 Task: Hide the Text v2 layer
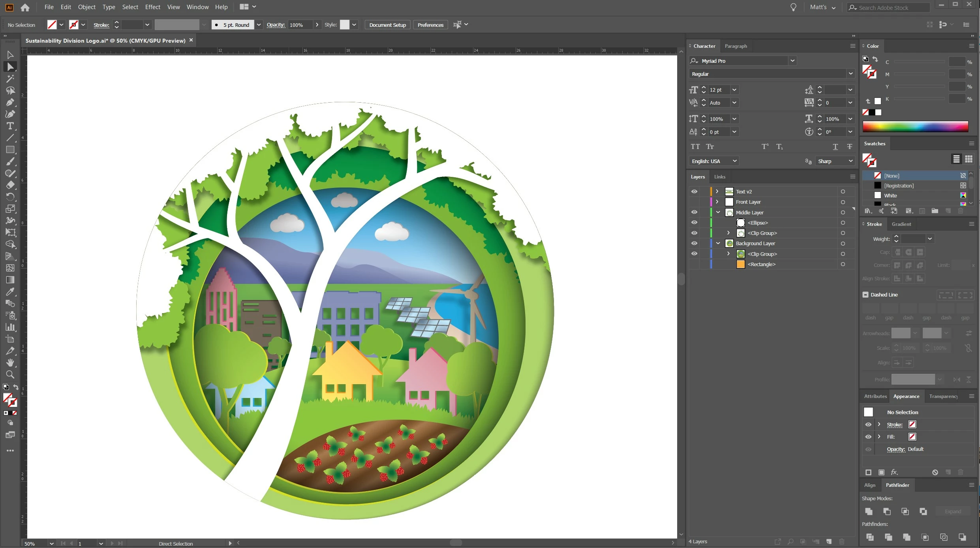pos(694,191)
